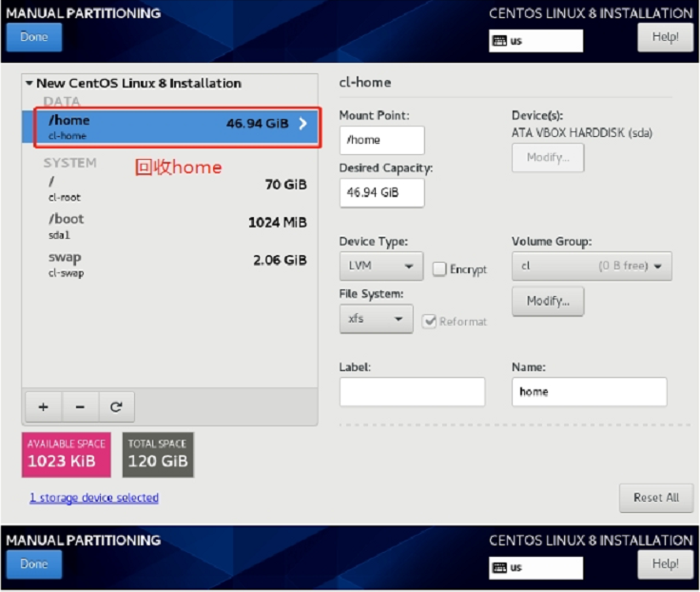Click the add mount point plus icon
700x592 pixels.
click(44, 406)
